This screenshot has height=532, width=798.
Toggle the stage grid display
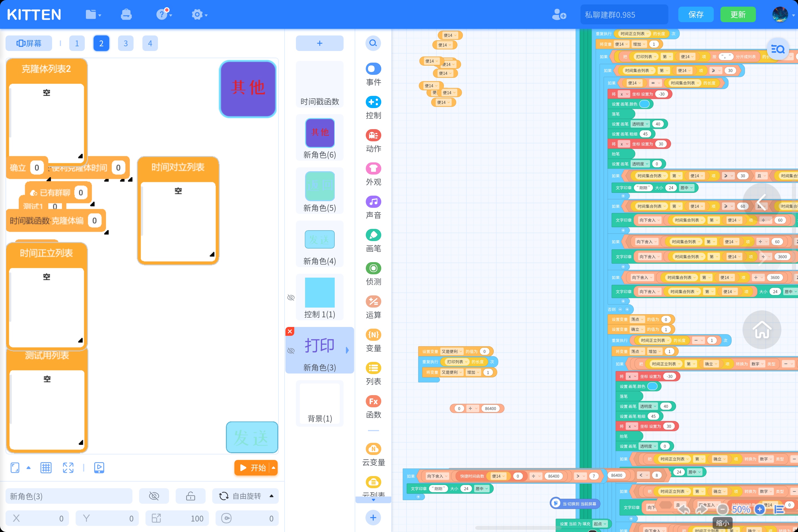(x=46, y=468)
